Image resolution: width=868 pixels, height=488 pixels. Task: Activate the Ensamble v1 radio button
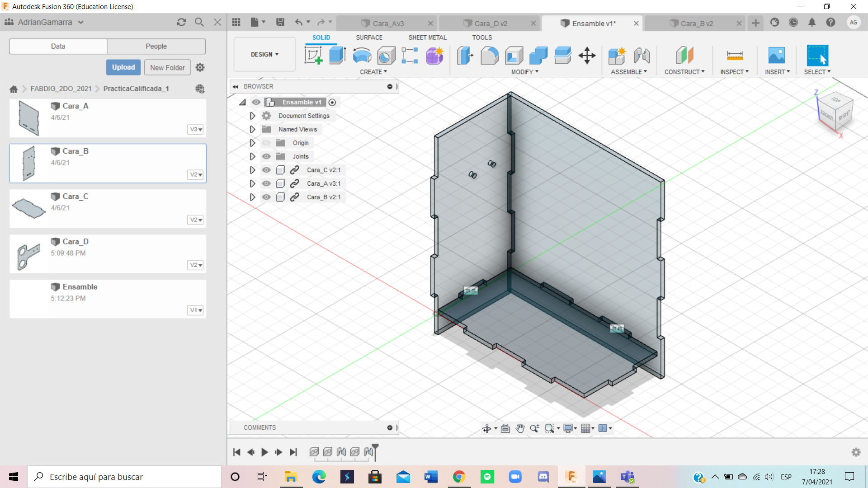tap(332, 102)
